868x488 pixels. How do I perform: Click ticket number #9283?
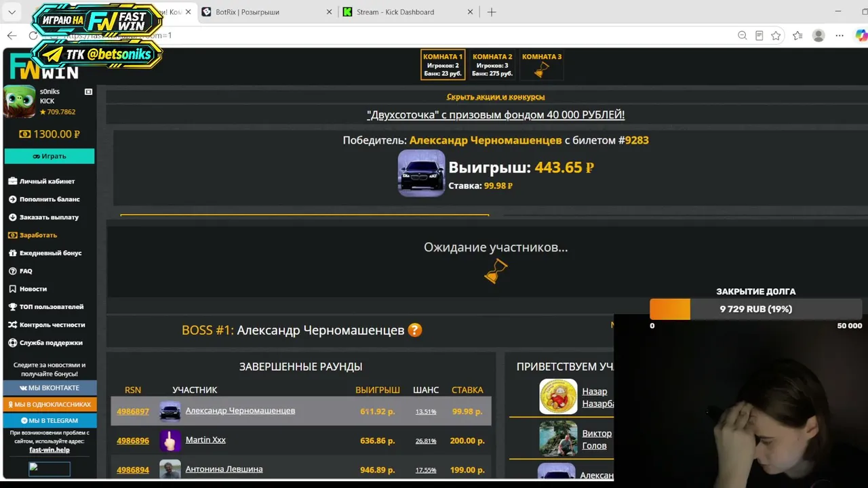point(633,140)
